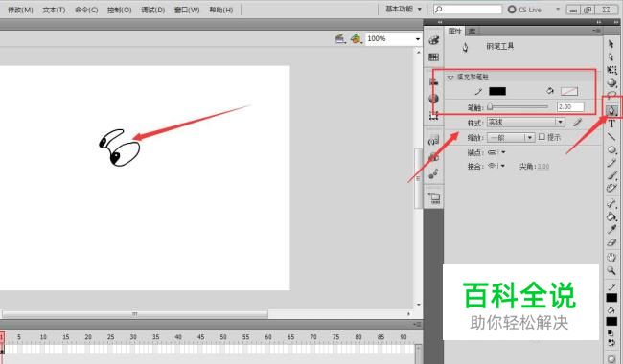Viewport: 623px width, 364px height.
Task: Switch to the 属性 properties tab
Action: pos(455,31)
